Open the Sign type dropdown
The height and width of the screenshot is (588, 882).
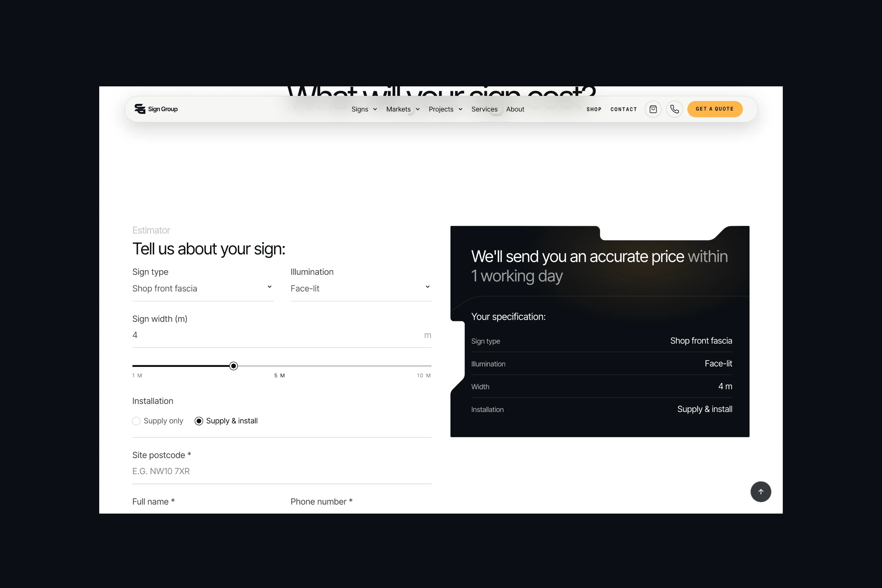[x=202, y=288]
